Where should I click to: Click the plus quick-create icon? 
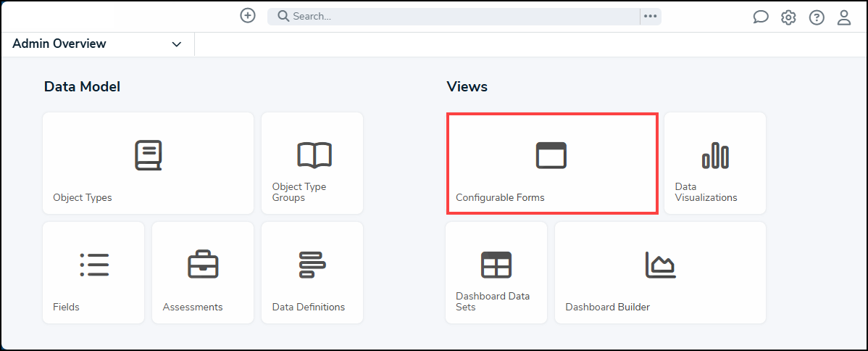coord(248,15)
